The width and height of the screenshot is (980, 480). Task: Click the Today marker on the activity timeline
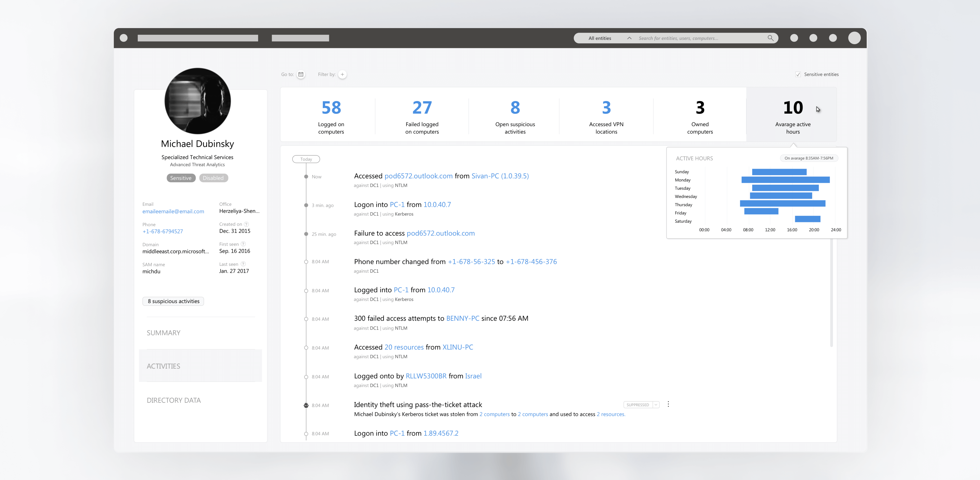click(306, 159)
